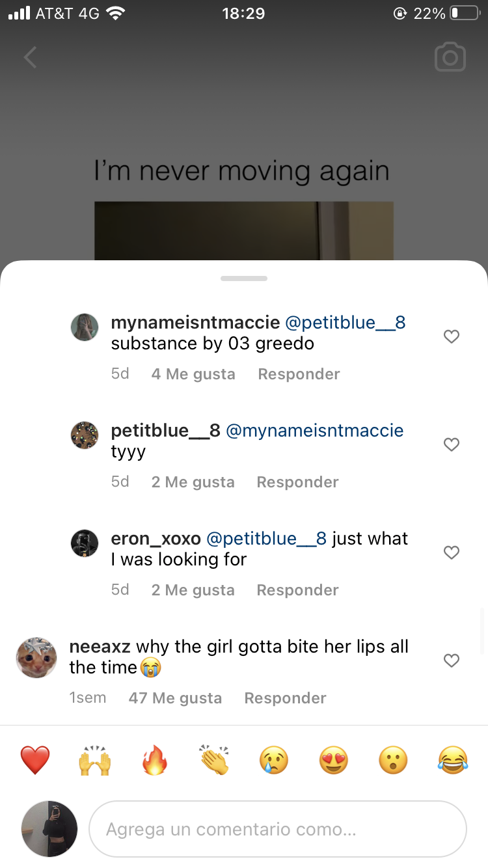The image size is (488, 868).
Task: Tap the back arrow at top left
Action: pyautogui.click(x=30, y=58)
